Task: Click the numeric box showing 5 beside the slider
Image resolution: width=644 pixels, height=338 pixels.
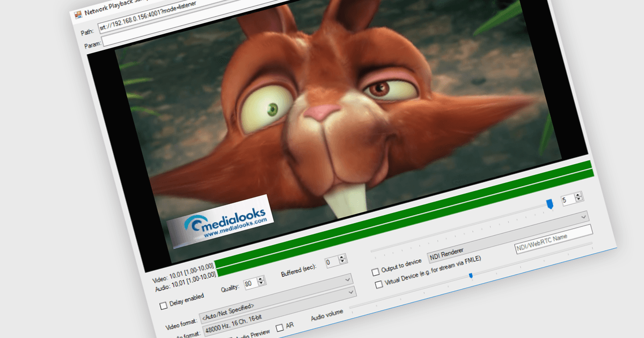Action: pos(568,200)
